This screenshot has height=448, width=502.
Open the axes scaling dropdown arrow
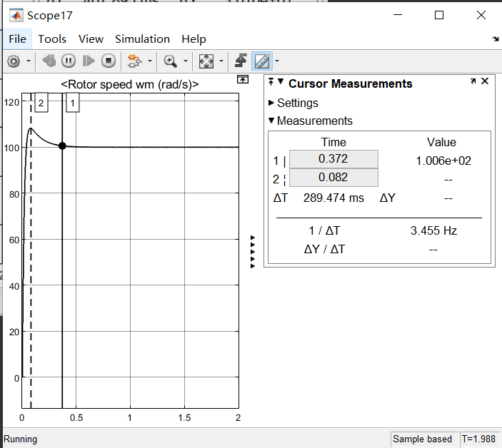(x=221, y=61)
